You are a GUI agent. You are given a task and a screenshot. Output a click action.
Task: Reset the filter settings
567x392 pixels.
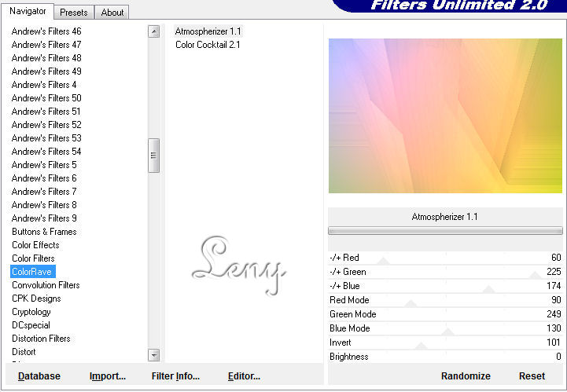[x=532, y=376]
